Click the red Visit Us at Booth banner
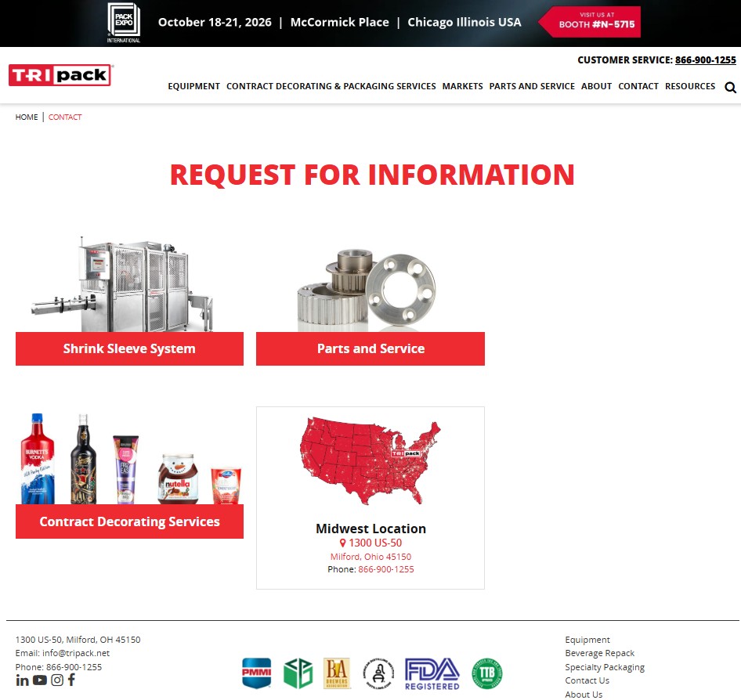The width and height of the screenshot is (741, 700). tap(590, 22)
